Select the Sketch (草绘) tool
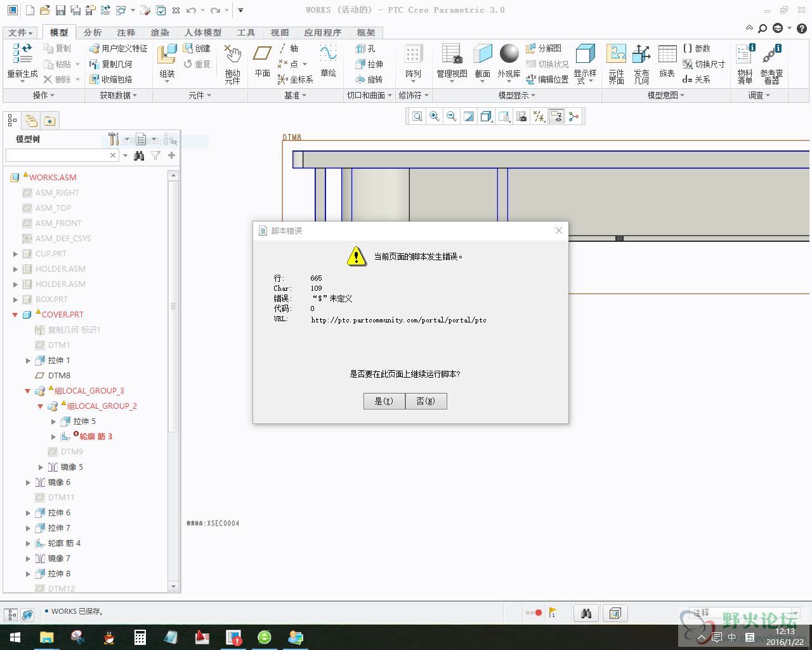The image size is (812, 650). coord(328,55)
